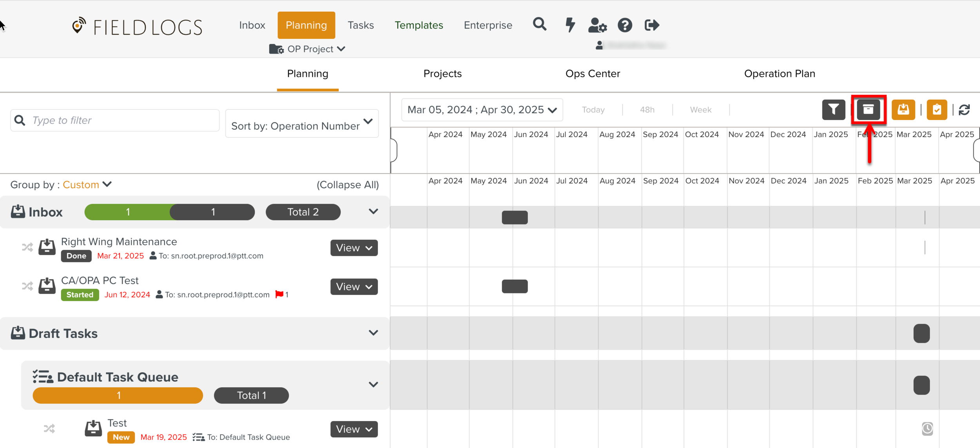The image size is (980, 448).
Task: Open user settings gear icon
Action: click(597, 25)
